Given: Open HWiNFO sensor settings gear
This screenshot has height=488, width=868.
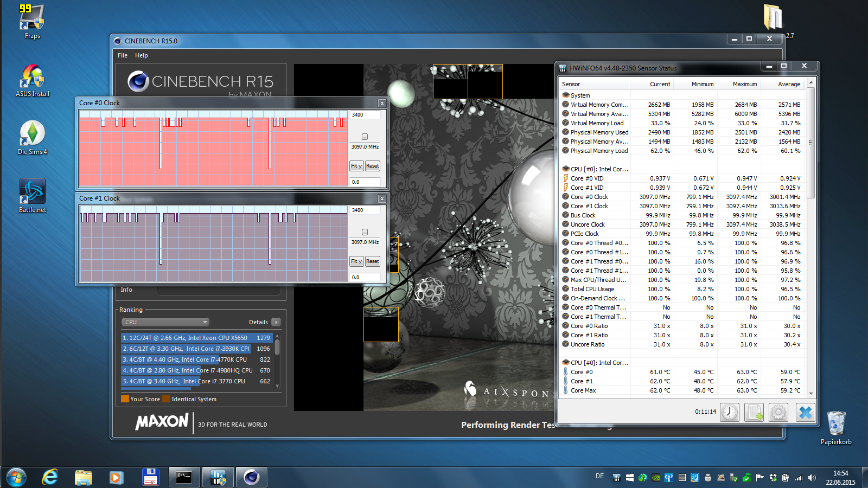Looking at the screenshot, I should 778,413.
